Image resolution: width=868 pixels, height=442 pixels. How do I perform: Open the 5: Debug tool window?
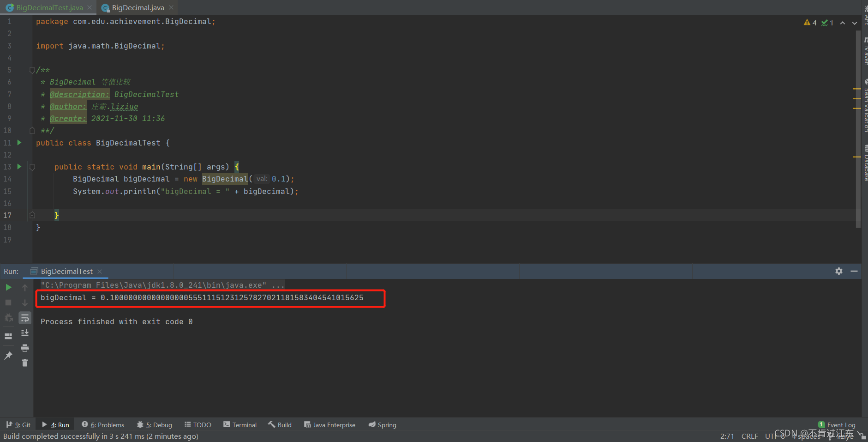155,425
